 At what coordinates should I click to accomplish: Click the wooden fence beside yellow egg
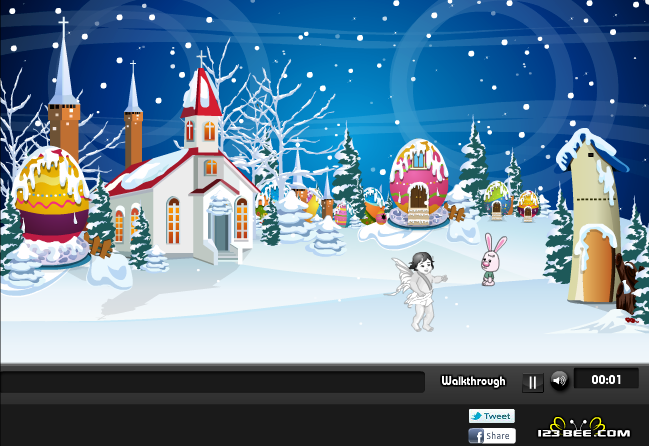98,245
